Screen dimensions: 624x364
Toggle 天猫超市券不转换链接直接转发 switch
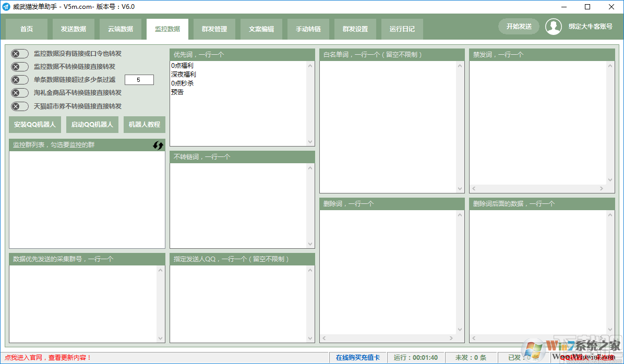(19, 106)
